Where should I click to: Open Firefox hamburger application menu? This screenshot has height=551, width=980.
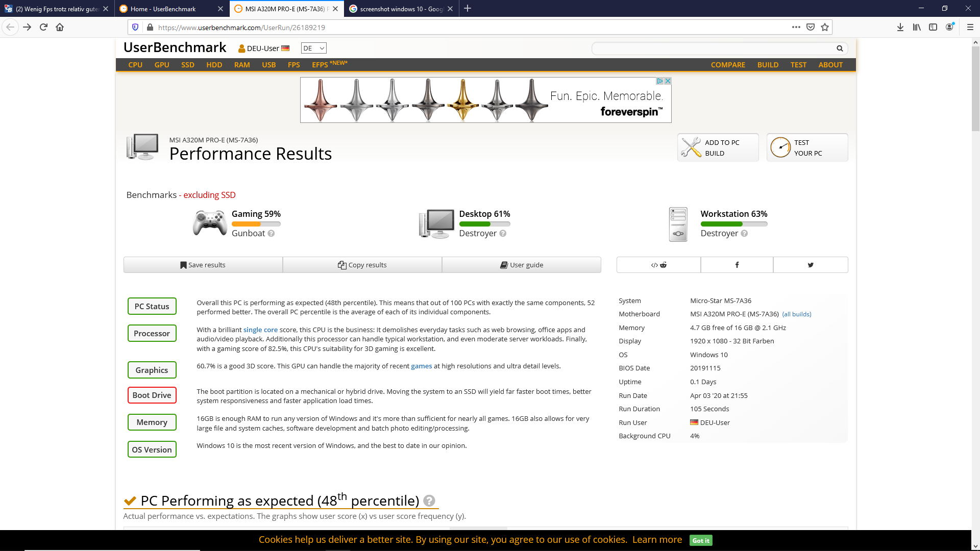point(970,27)
